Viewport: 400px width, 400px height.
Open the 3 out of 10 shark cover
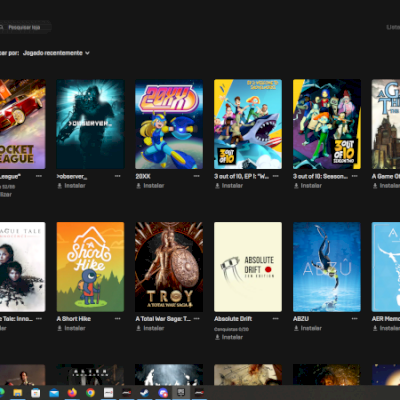pos(248,124)
